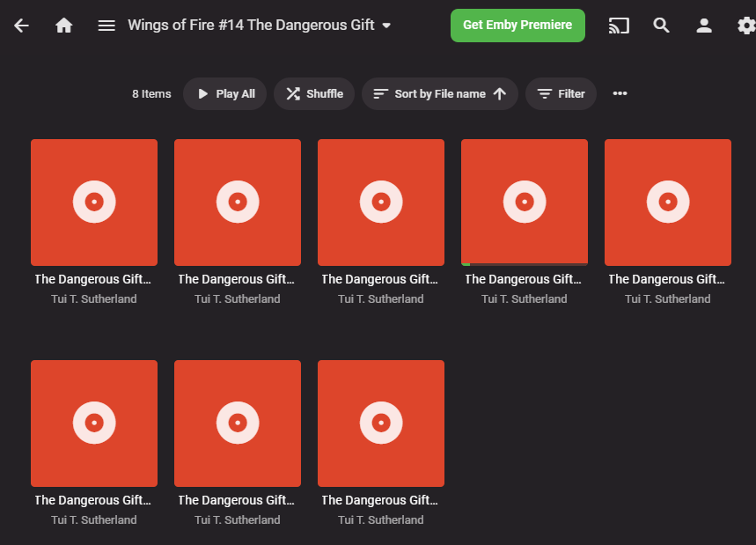Open the Home page icon

[x=63, y=25]
